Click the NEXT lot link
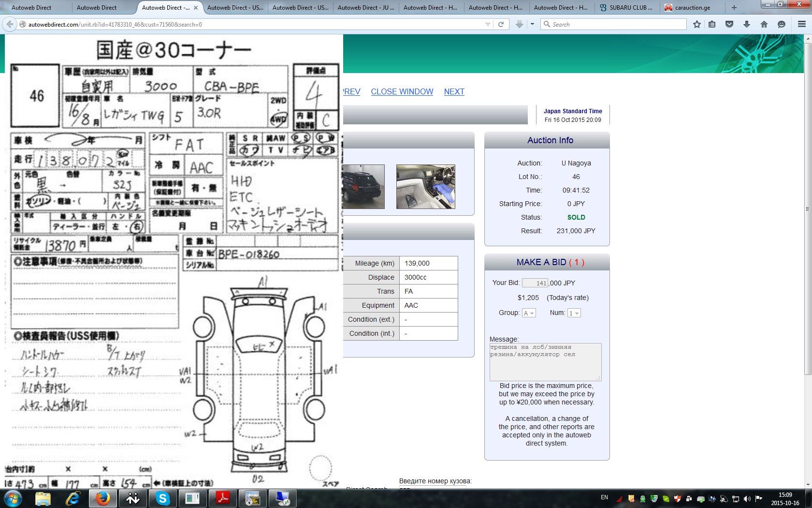Image resolution: width=812 pixels, height=508 pixels. pos(454,91)
